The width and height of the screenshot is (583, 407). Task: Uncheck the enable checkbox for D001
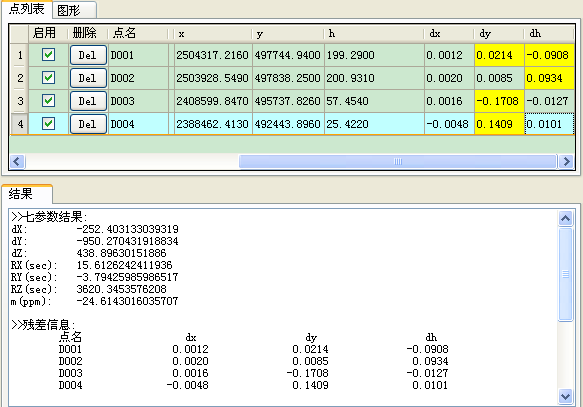[x=48, y=55]
